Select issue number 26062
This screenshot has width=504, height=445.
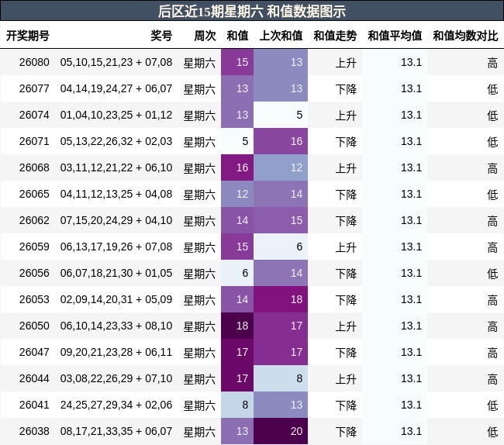(34, 220)
